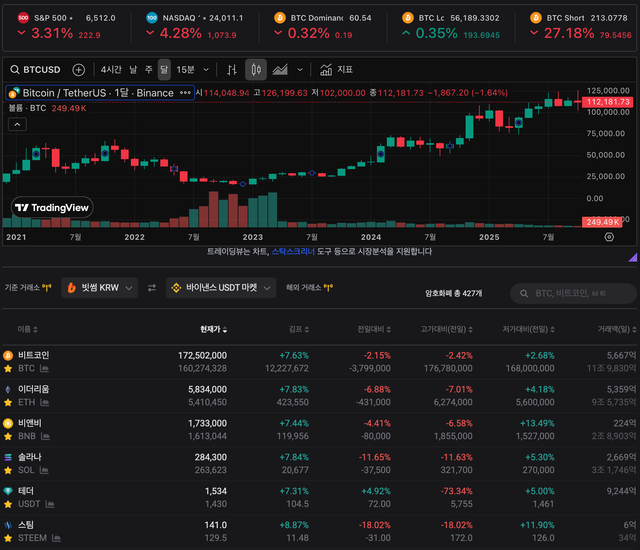640x550 pixels.
Task: Open USDT mini chart icon
Action: coord(50,504)
